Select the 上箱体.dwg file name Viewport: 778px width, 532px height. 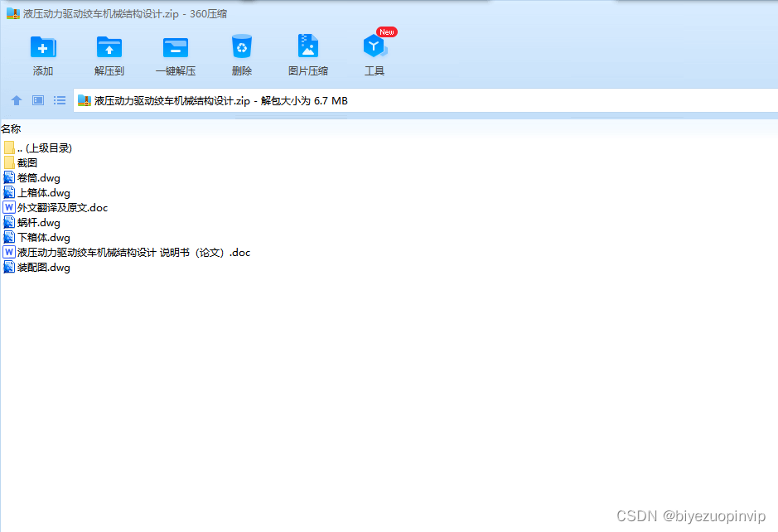[44, 192]
